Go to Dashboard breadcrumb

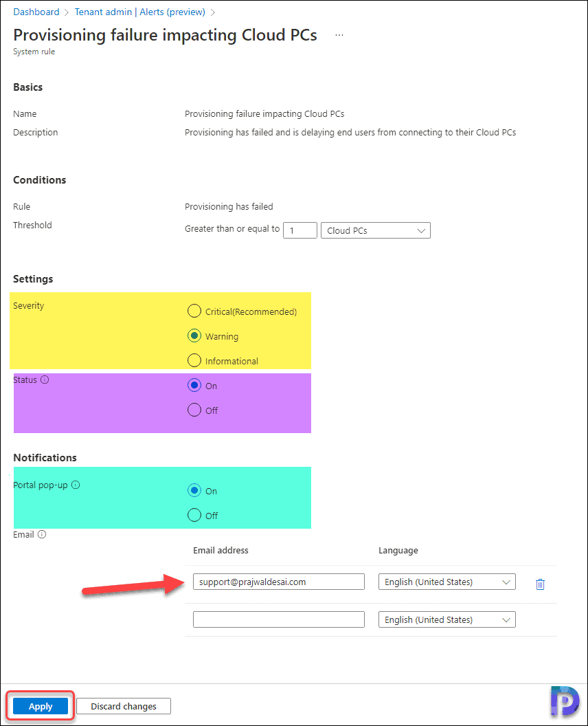pyautogui.click(x=36, y=12)
